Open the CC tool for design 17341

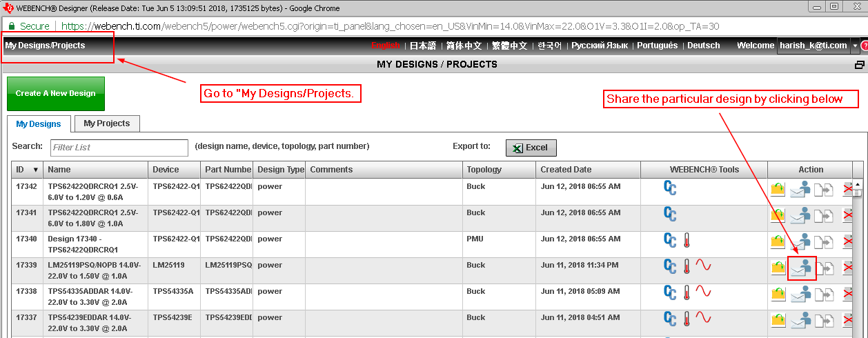pos(670,214)
